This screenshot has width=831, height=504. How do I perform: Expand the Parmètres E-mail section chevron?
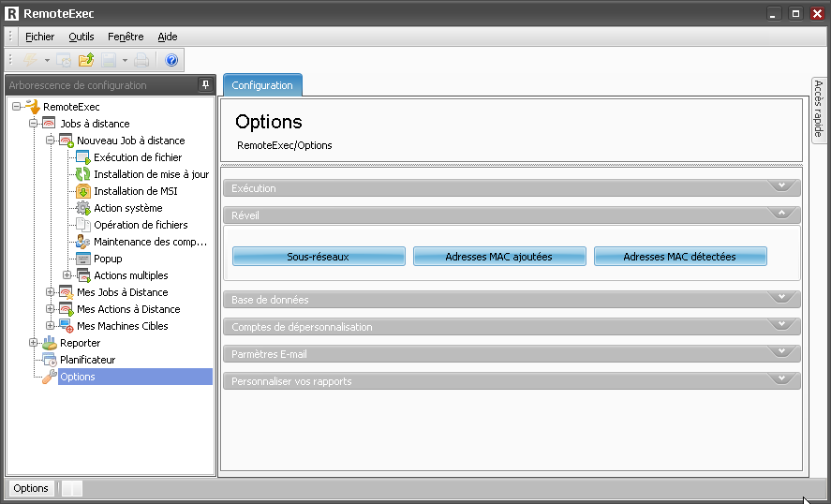click(781, 351)
